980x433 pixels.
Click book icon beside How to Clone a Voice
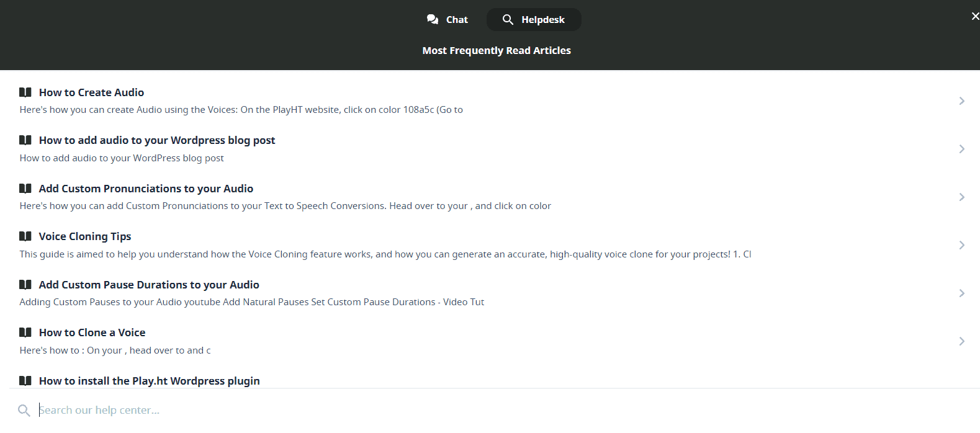25,333
